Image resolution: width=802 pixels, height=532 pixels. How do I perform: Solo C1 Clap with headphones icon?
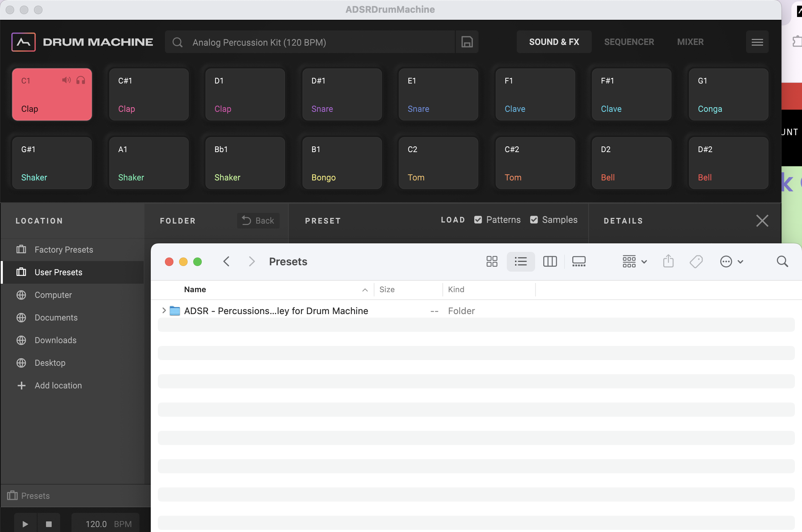click(x=81, y=80)
